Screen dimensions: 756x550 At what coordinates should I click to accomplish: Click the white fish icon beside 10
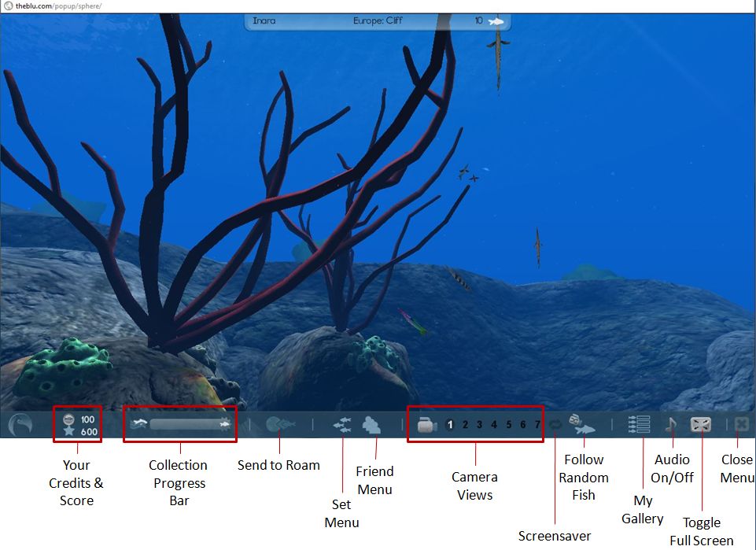pos(496,21)
